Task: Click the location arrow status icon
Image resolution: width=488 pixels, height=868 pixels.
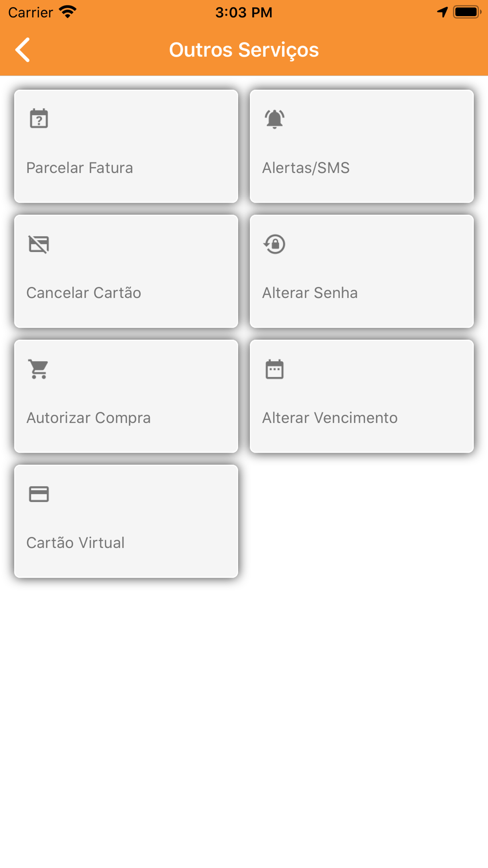Action: (x=443, y=12)
